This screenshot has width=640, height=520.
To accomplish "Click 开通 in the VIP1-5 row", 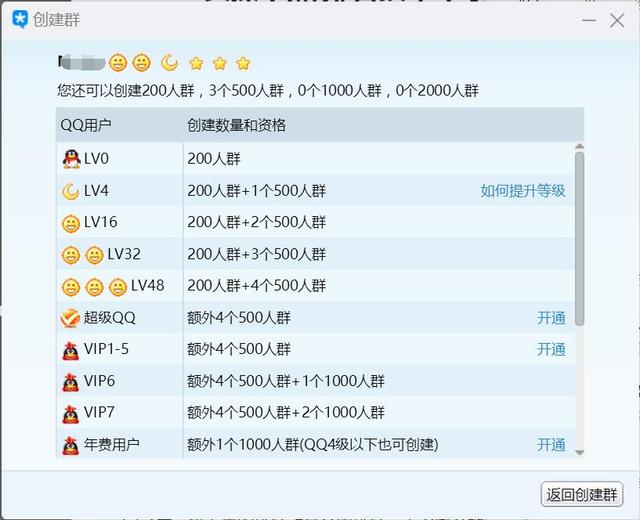I will click(551, 349).
